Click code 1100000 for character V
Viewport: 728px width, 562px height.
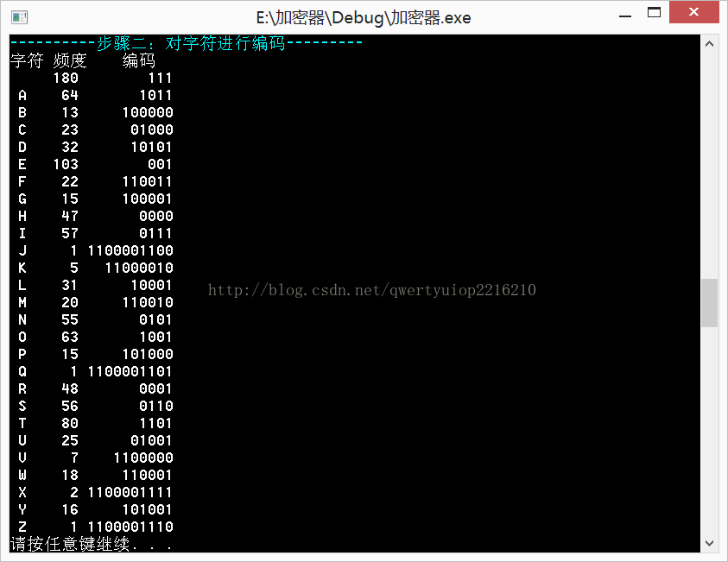click(x=143, y=458)
